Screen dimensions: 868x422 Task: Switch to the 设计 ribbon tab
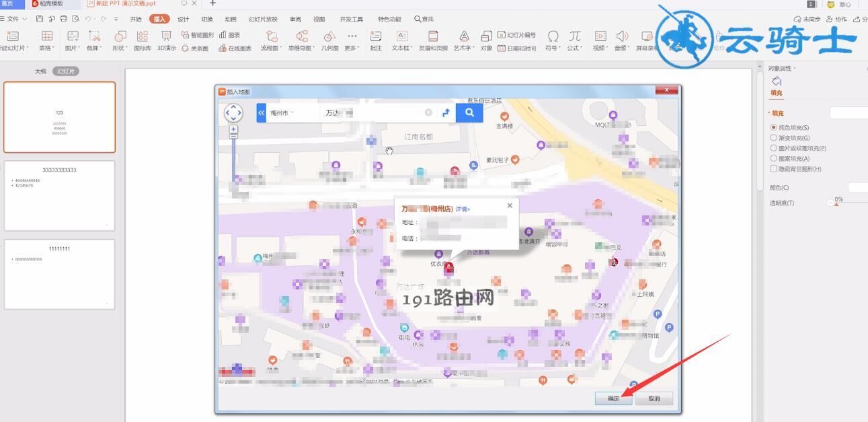(183, 19)
